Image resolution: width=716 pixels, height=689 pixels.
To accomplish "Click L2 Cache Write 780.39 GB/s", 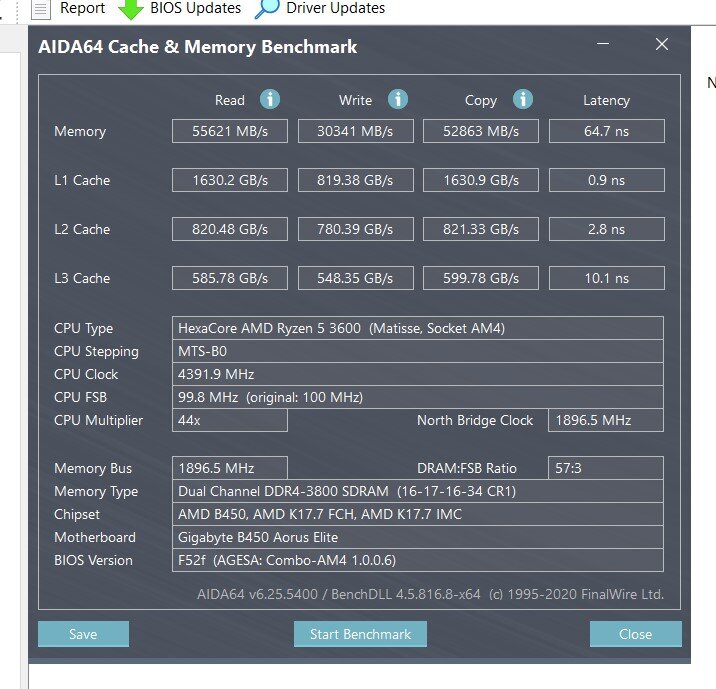I will click(356, 229).
